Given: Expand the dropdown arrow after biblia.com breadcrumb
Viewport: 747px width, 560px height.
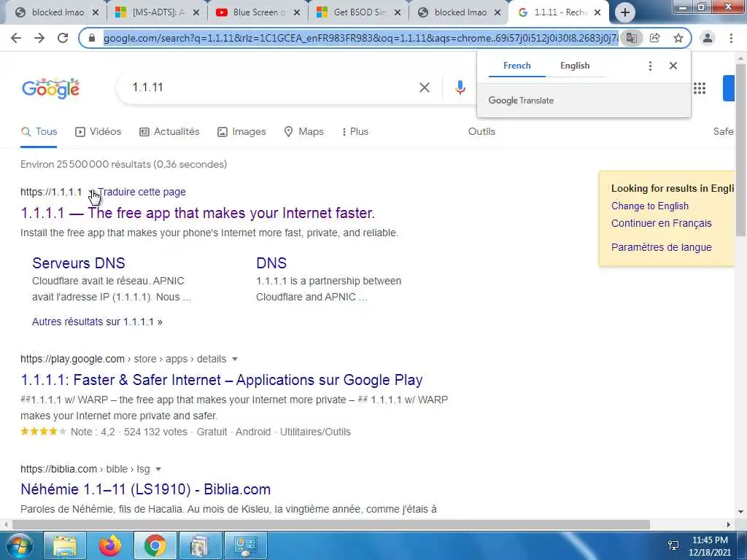Looking at the screenshot, I should coord(158,469).
